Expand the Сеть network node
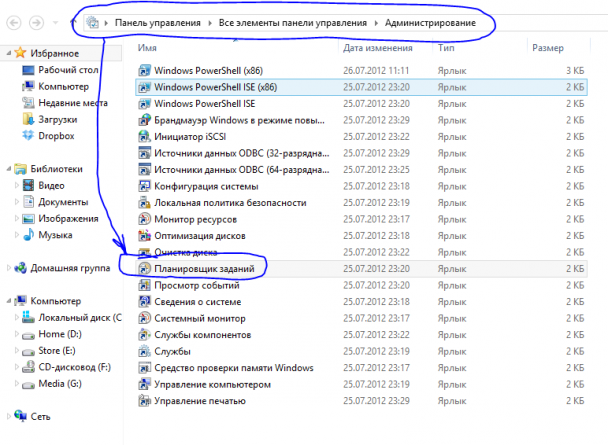 pyautogui.click(x=9, y=417)
